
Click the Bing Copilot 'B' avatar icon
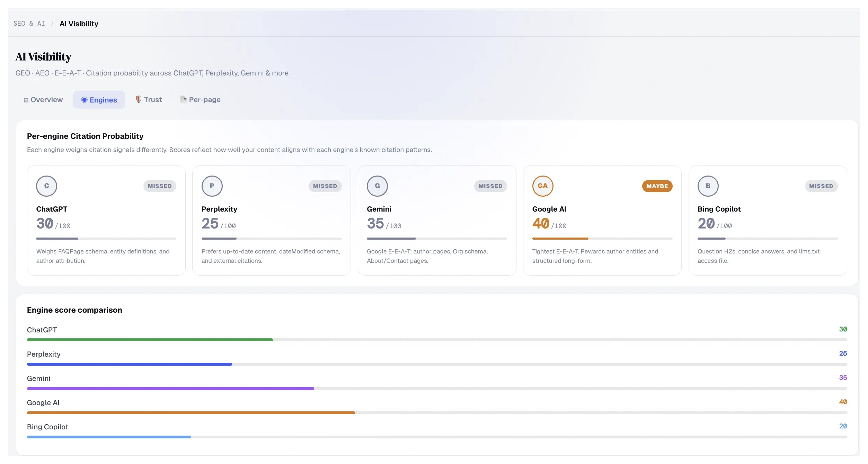708,186
